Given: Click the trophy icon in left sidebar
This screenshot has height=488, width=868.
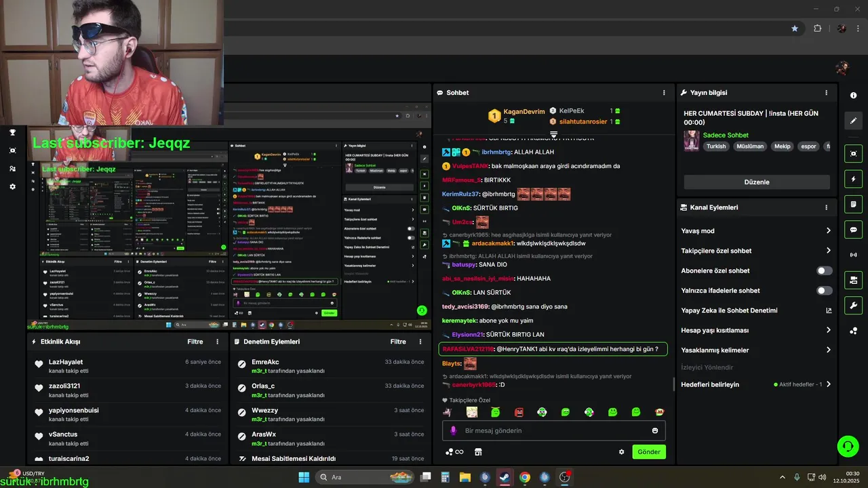Looking at the screenshot, I should [x=12, y=132].
